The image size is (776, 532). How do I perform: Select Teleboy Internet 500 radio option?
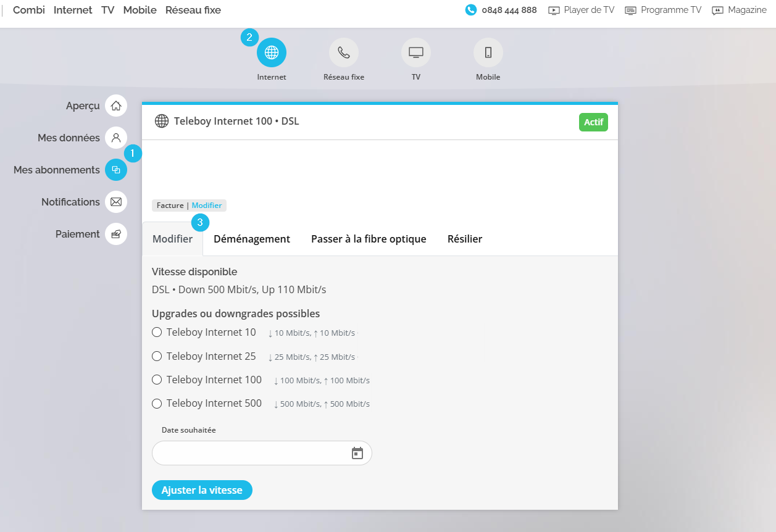tap(157, 403)
